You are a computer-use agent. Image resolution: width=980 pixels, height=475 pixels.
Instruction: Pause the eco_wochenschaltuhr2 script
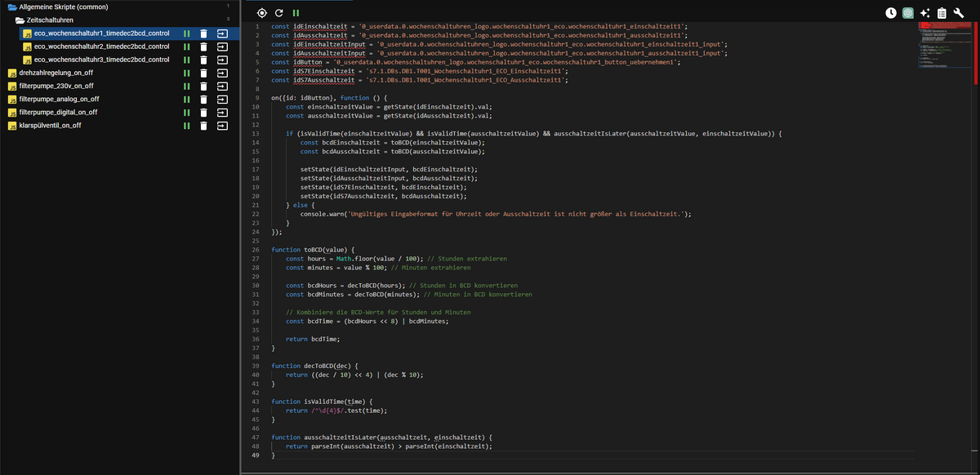186,47
